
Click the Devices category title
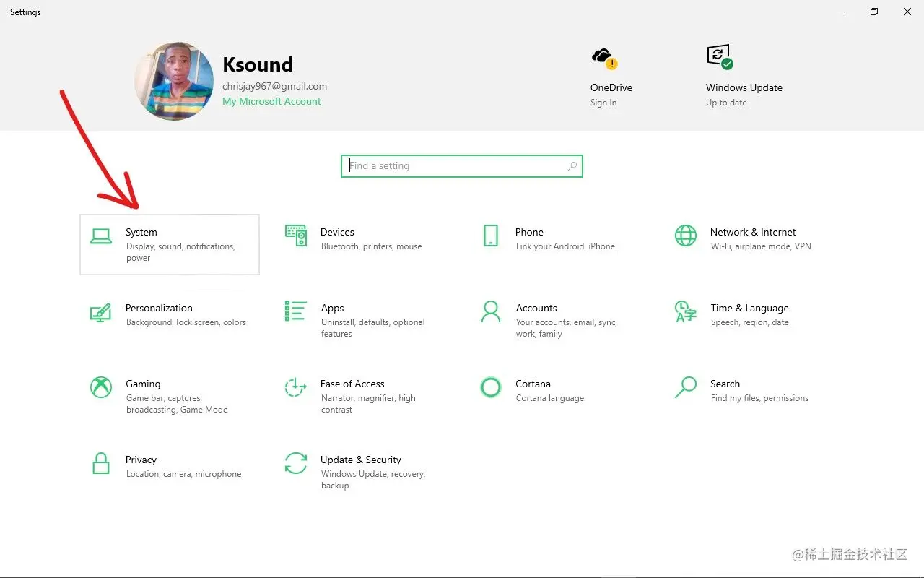coord(337,232)
